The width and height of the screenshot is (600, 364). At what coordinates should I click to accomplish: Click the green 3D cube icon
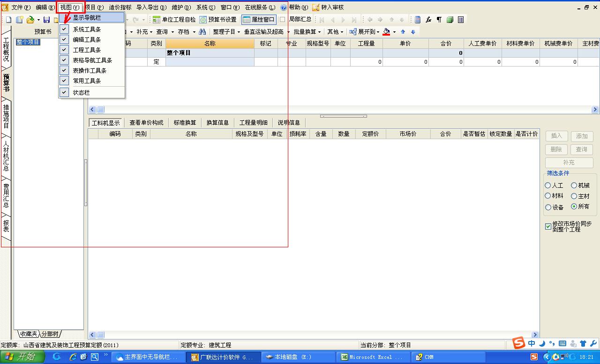[x=450, y=20]
